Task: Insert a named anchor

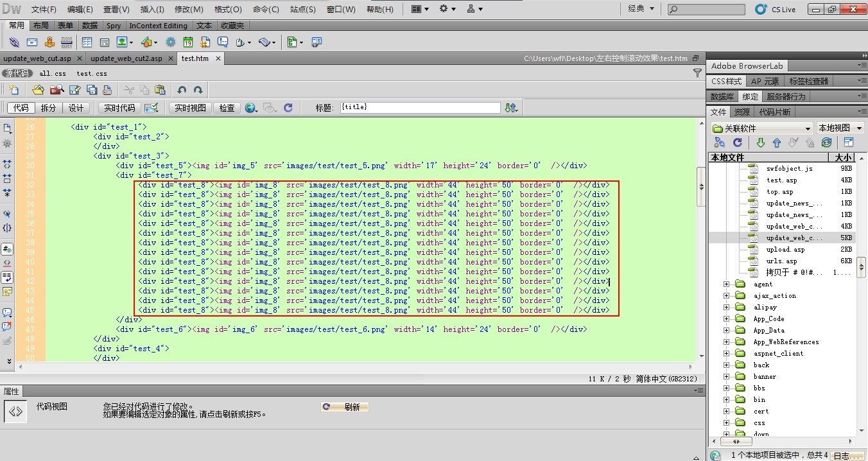Action: click(49, 42)
